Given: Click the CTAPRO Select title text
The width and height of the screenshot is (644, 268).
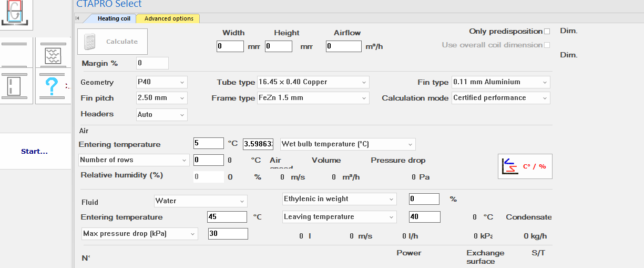Looking at the screenshot, I should (x=109, y=4).
